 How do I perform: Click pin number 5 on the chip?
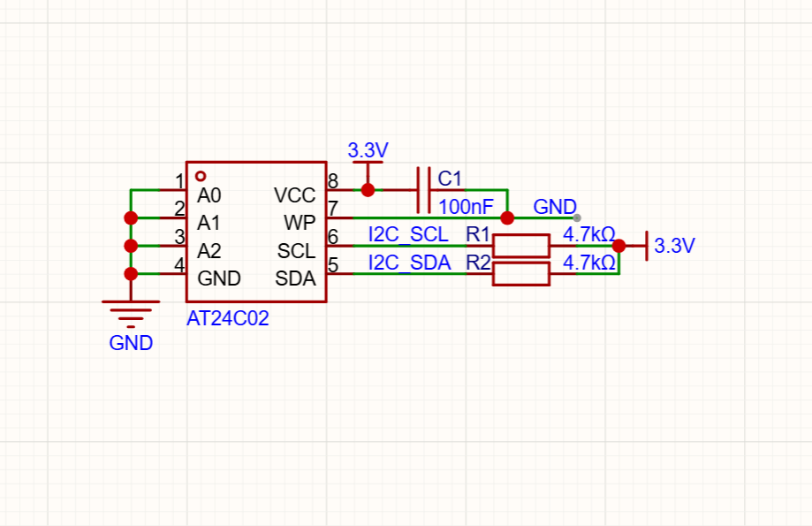333,265
